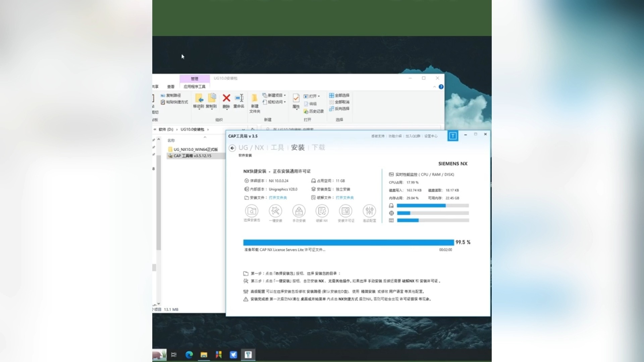Click the back arrow in CAP toolbox window
644x362 pixels.
click(232, 147)
